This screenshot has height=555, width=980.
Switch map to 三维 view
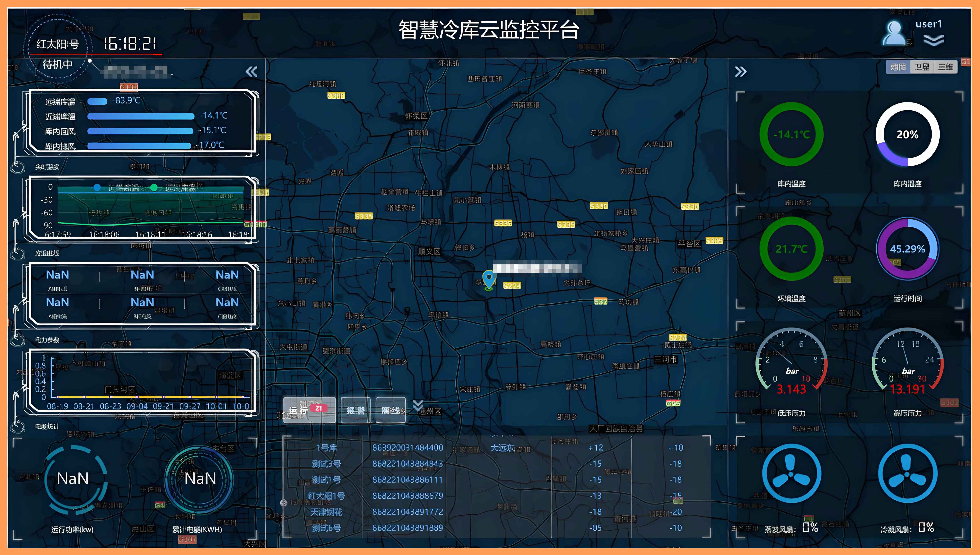[945, 67]
